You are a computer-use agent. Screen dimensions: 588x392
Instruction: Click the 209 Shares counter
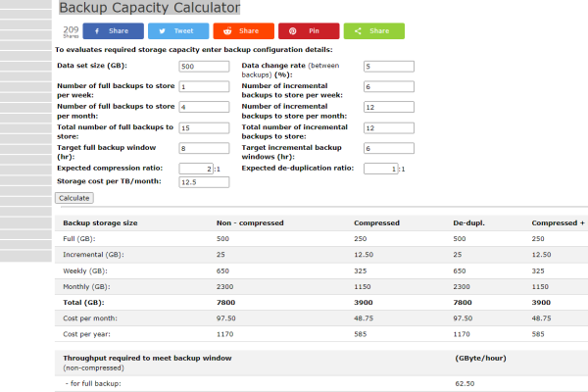pos(71,31)
